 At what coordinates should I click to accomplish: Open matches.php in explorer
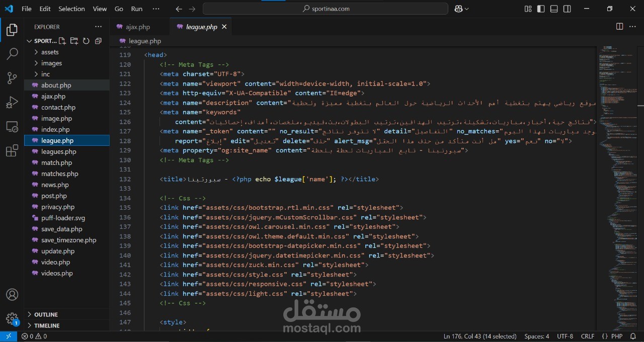[x=67, y=174]
